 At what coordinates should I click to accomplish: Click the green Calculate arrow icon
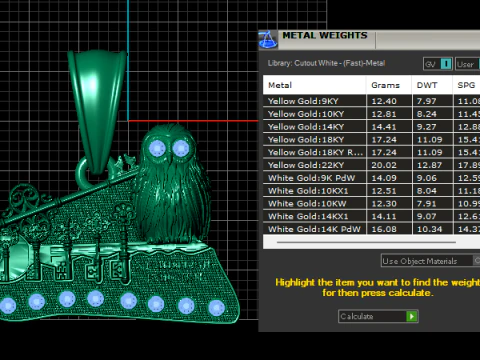click(412, 316)
